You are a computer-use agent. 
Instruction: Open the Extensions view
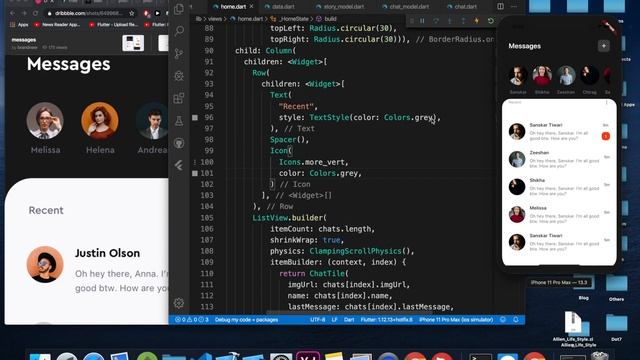(x=179, y=98)
